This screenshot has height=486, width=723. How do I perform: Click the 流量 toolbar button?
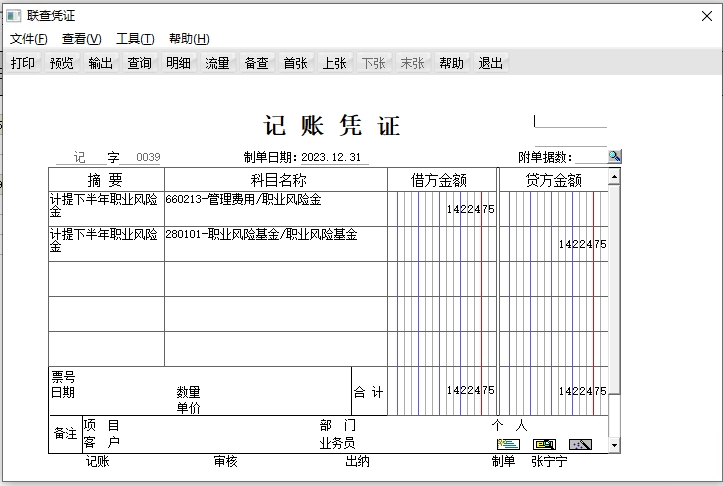click(218, 63)
